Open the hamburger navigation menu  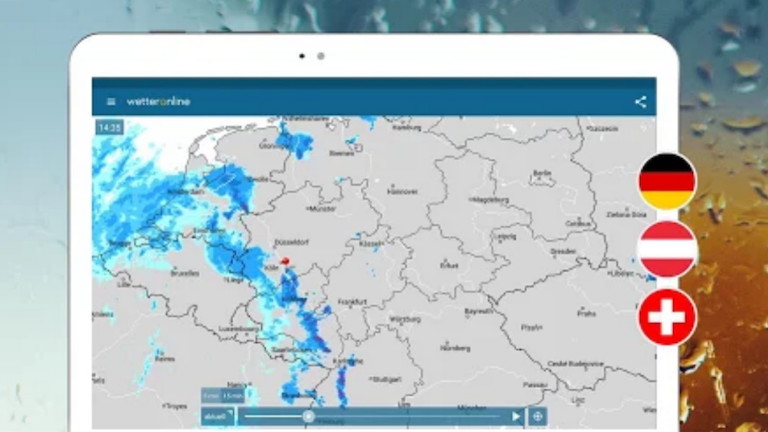coord(111,102)
